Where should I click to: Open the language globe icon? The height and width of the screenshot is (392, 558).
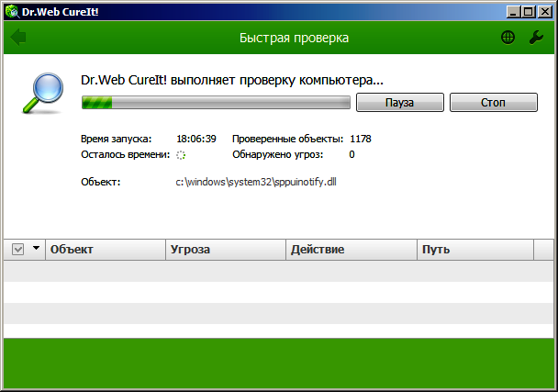click(508, 37)
